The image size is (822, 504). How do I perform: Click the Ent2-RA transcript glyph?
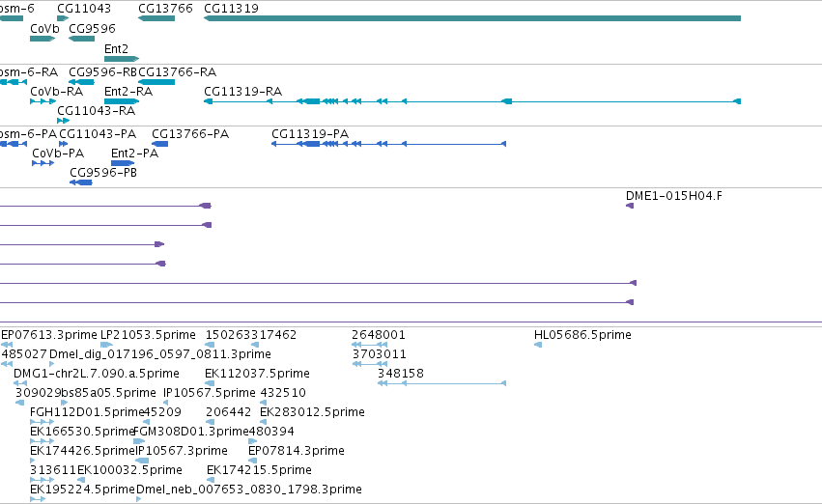(x=122, y=101)
